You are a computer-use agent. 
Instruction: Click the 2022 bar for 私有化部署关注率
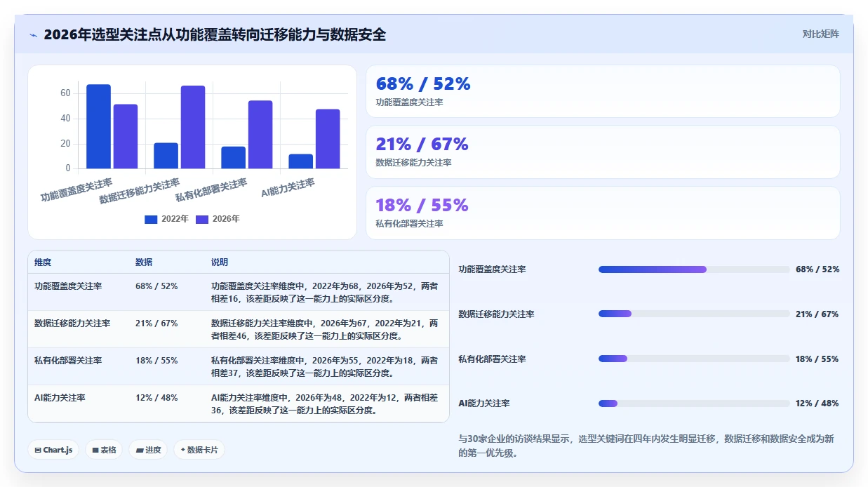pyautogui.click(x=233, y=157)
